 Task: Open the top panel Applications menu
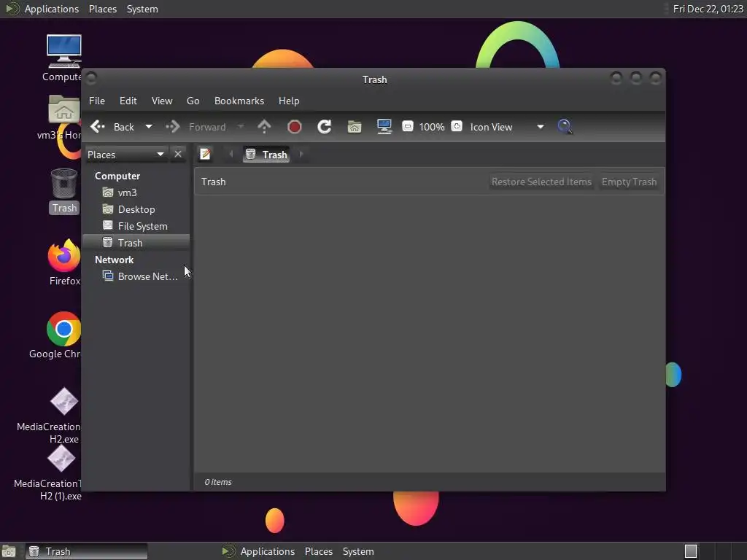pos(52,9)
